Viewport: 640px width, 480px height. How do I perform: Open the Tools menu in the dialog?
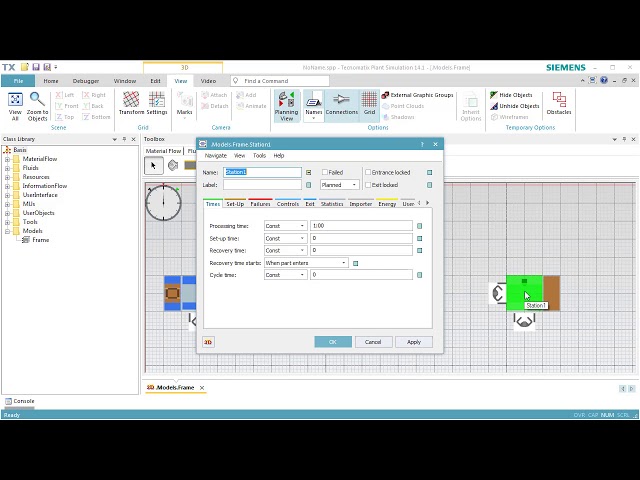coord(259,156)
